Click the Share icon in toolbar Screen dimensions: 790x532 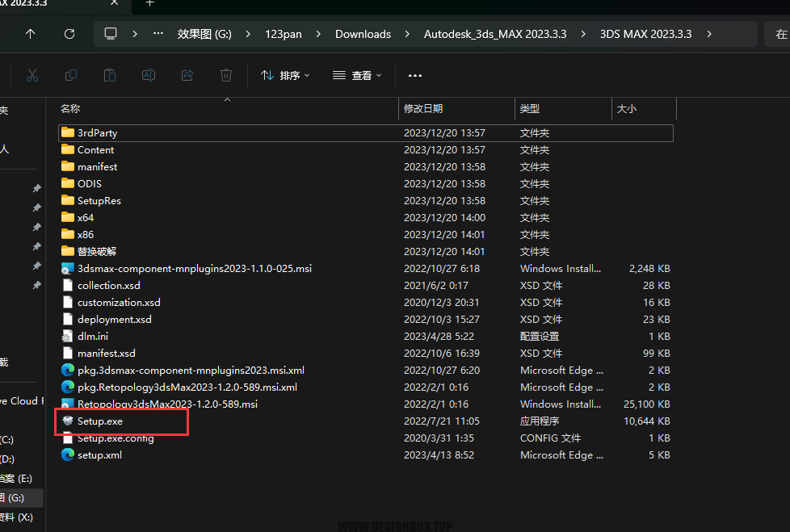point(187,76)
